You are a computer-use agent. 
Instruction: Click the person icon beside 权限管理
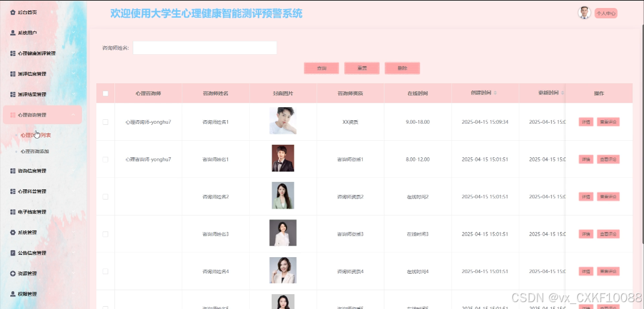click(x=13, y=294)
